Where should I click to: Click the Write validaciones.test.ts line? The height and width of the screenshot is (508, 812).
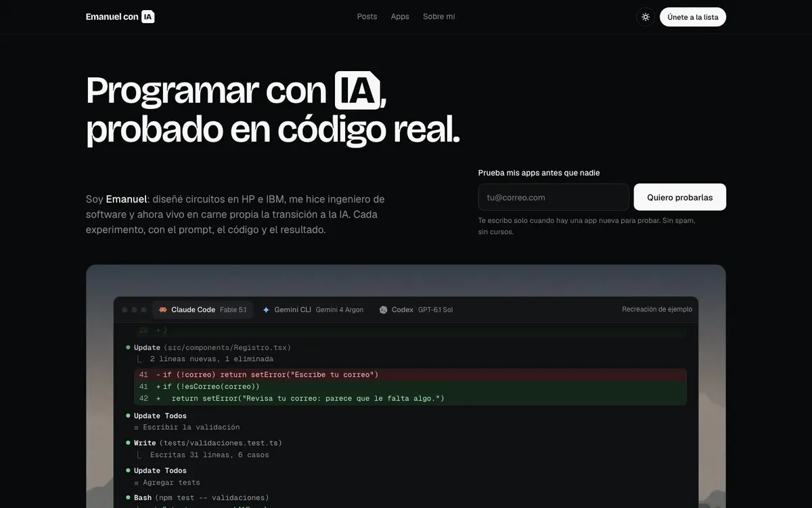(204, 443)
